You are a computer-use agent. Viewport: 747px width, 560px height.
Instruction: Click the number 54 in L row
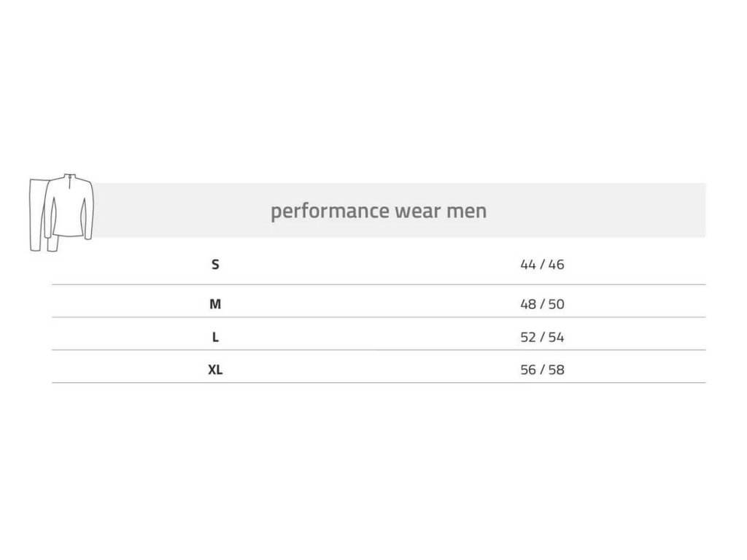[x=557, y=337]
